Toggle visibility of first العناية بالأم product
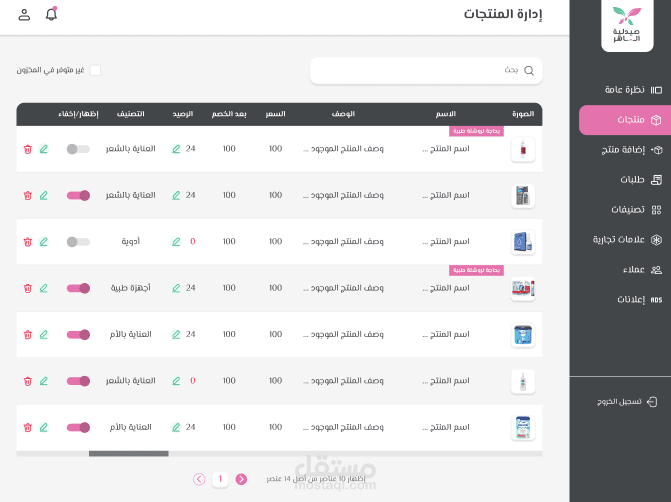Screen dimensions: 671x502 [x=78, y=334]
